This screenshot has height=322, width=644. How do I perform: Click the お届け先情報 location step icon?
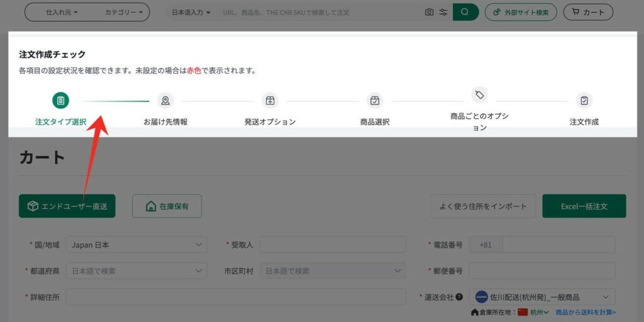coord(165,101)
